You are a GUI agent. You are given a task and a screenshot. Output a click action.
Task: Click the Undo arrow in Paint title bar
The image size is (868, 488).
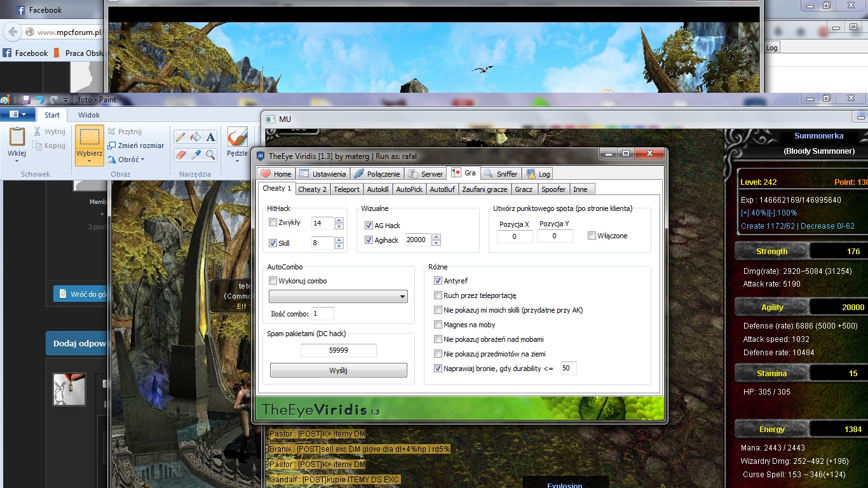tap(40, 100)
